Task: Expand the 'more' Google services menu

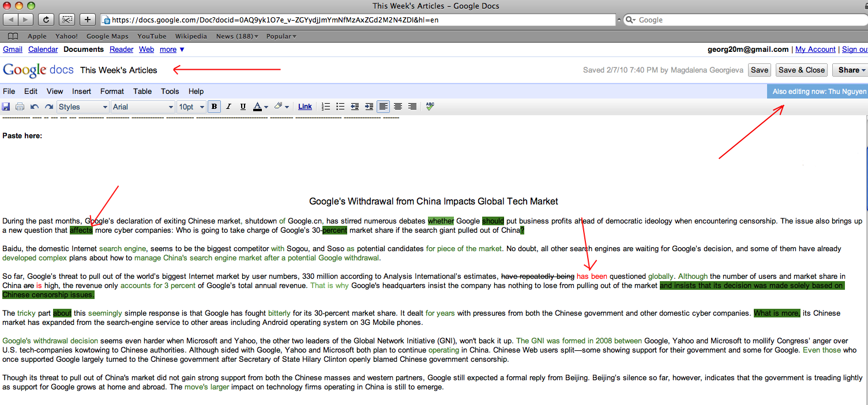Action: [x=172, y=50]
